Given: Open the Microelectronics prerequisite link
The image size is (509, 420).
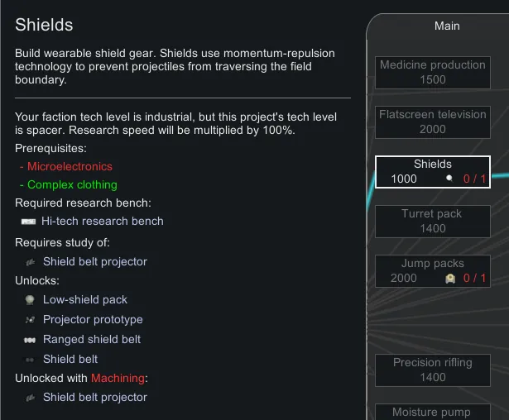Looking at the screenshot, I should coord(70,166).
